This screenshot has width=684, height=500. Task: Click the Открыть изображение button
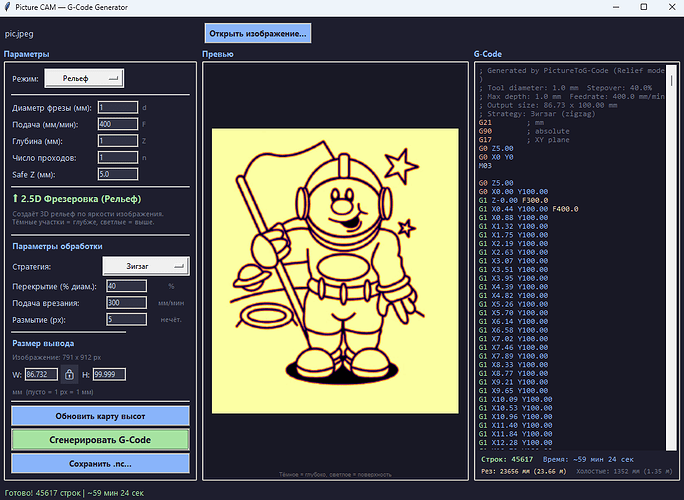(x=257, y=33)
